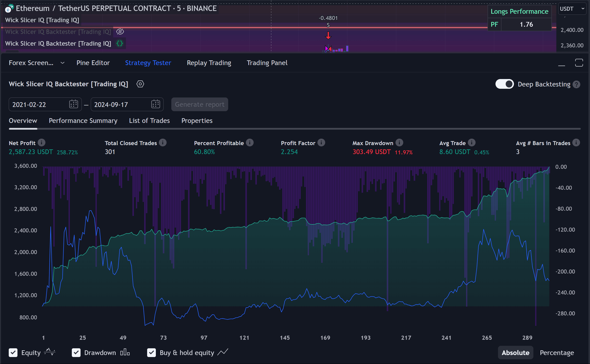Select Absolute display mode
This screenshot has height=364, width=590.
pos(515,353)
